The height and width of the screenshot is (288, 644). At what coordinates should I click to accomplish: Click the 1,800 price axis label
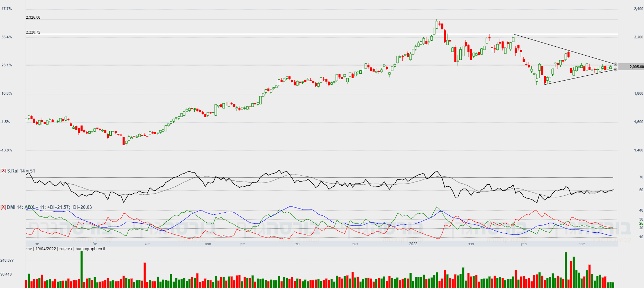click(638, 93)
